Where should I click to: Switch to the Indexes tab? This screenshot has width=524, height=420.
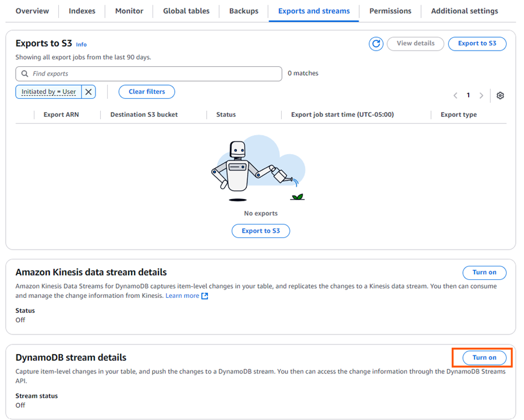[82, 11]
